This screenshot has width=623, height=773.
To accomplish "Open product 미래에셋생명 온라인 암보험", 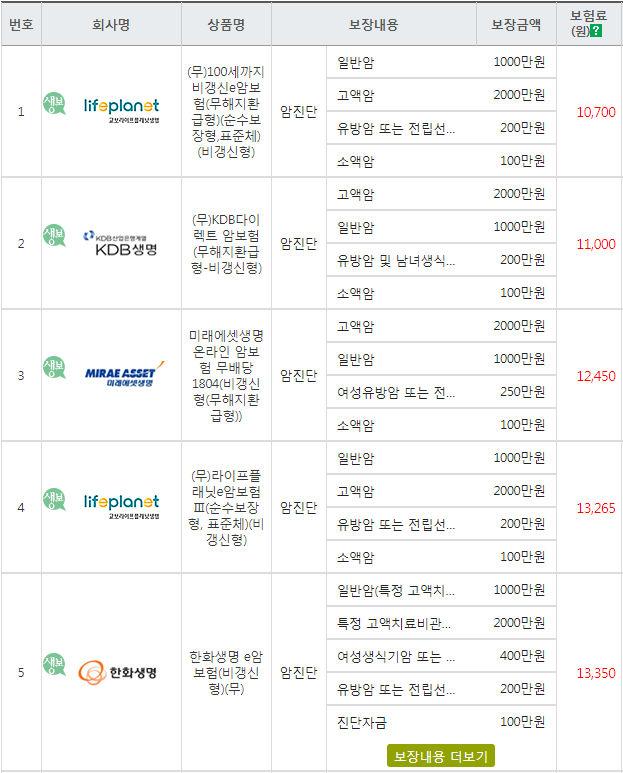I will (226, 376).
